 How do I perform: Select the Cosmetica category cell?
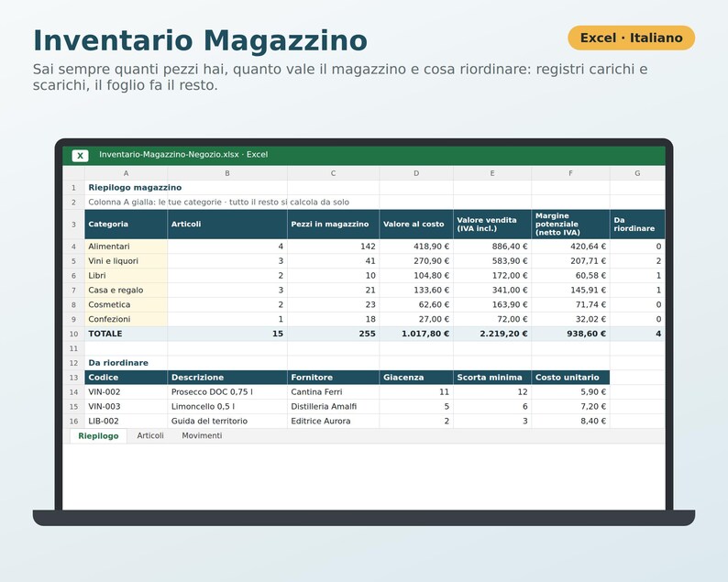click(126, 304)
